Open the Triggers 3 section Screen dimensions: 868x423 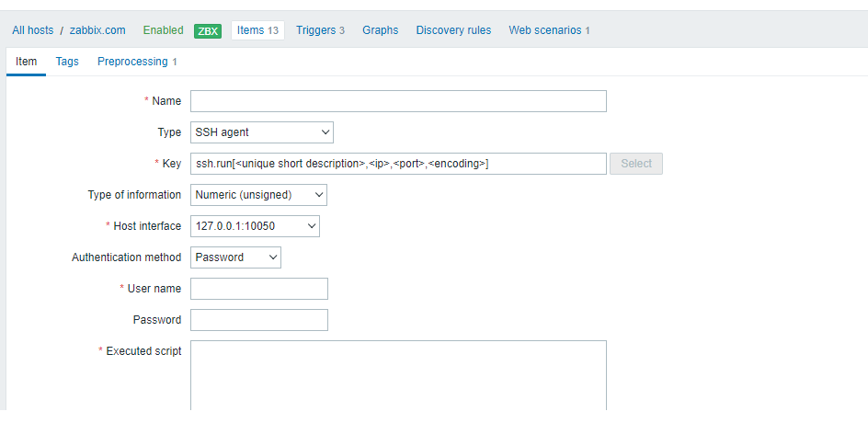(x=320, y=30)
